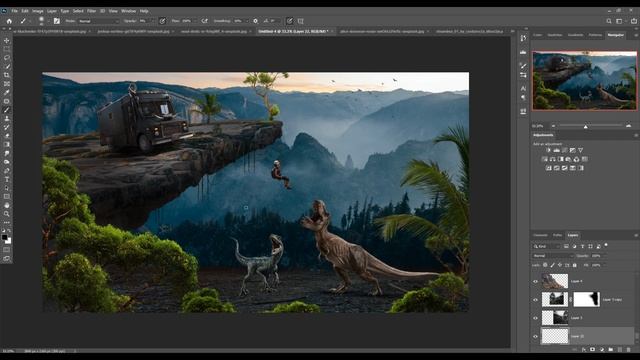Image resolution: width=640 pixels, height=360 pixels.
Task: Add a Curves adjustment
Action: tap(564, 150)
